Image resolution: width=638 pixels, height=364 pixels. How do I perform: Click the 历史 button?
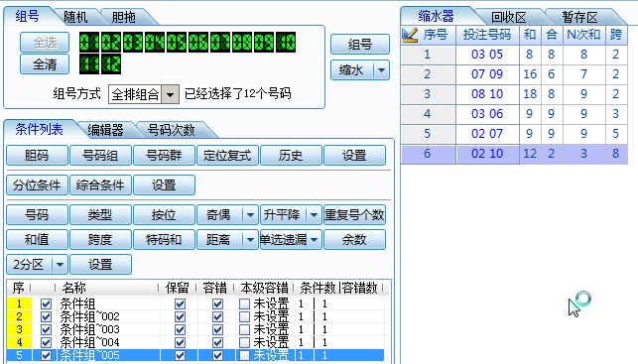pyautogui.click(x=291, y=156)
